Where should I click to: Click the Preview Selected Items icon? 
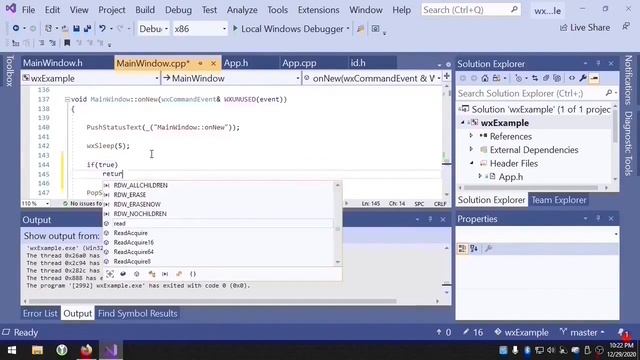pos(594,78)
